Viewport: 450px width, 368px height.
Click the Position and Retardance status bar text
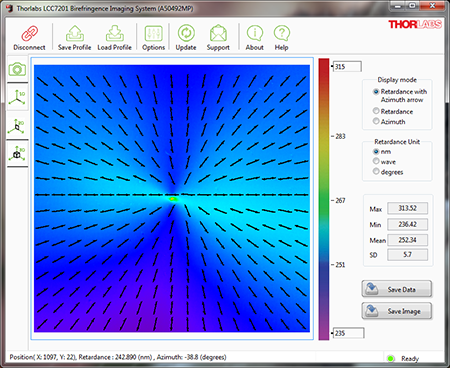click(x=118, y=357)
